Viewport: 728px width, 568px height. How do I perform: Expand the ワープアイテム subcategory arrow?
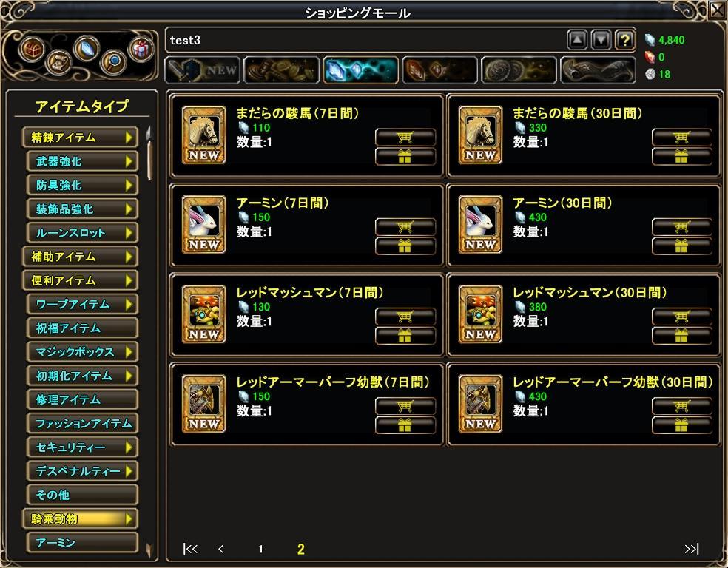click(x=129, y=305)
